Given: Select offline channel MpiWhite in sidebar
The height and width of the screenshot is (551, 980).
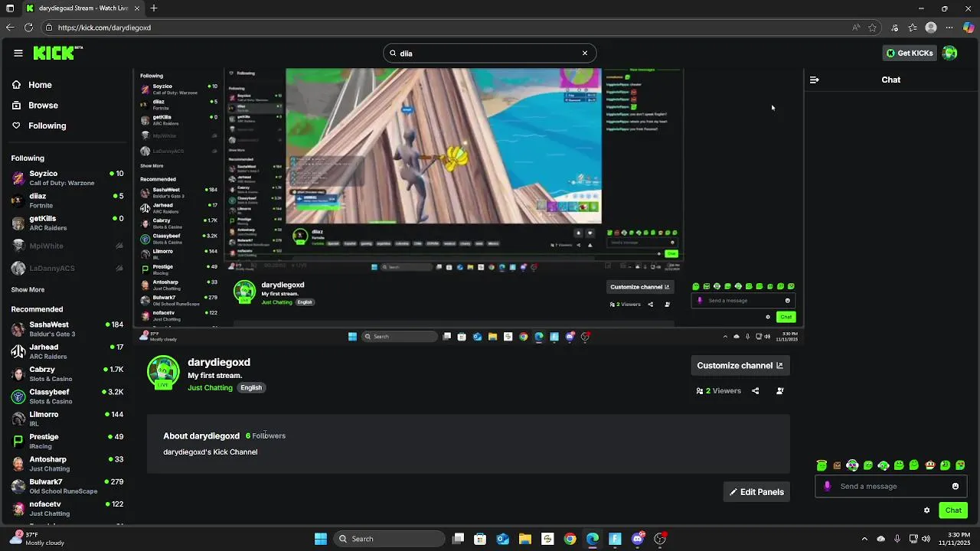Looking at the screenshot, I should (67, 246).
